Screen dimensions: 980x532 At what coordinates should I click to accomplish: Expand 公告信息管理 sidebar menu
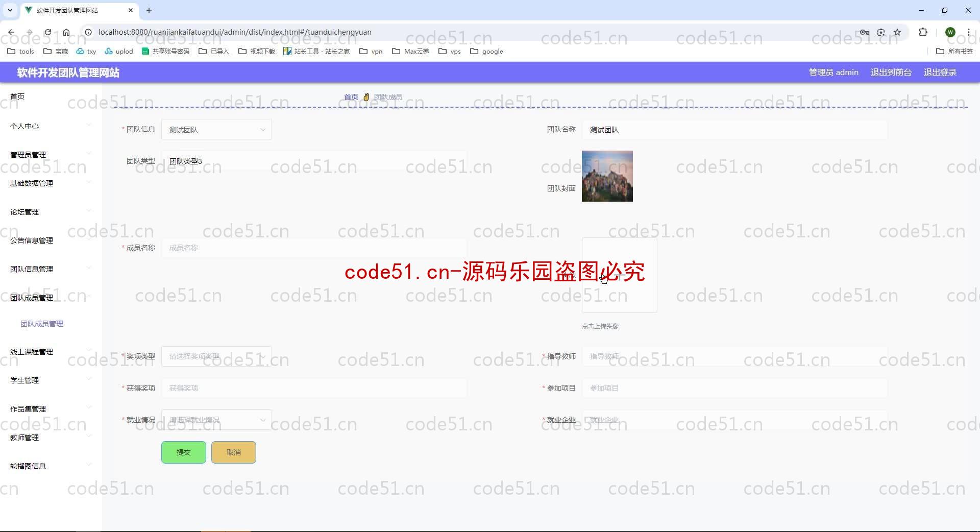tap(51, 240)
